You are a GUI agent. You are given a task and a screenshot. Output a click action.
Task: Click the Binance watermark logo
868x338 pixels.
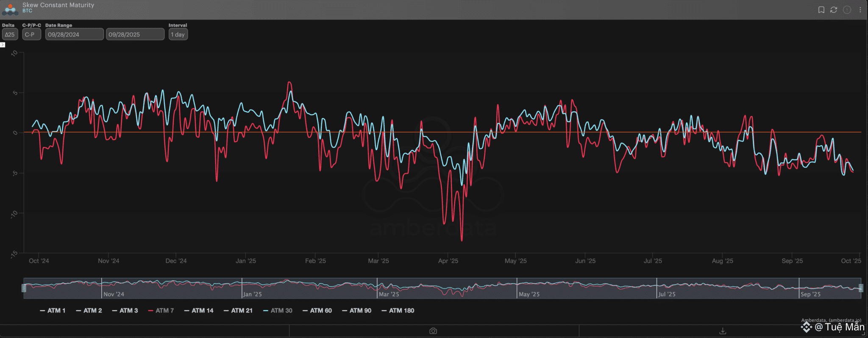coord(806,327)
